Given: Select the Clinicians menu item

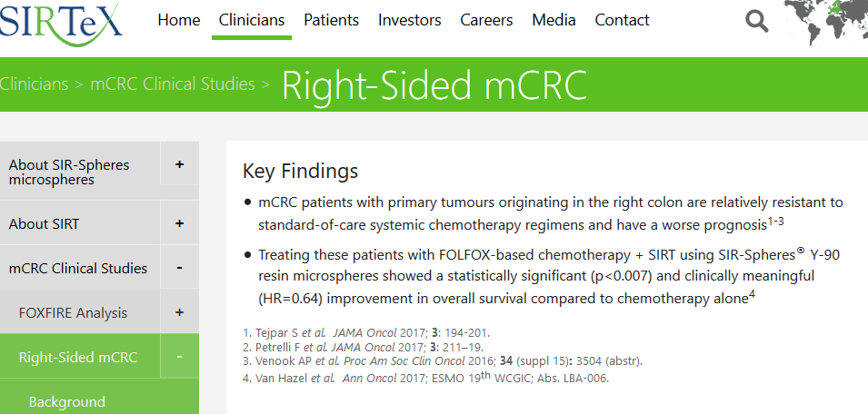Looking at the screenshot, I should (252, 21).
